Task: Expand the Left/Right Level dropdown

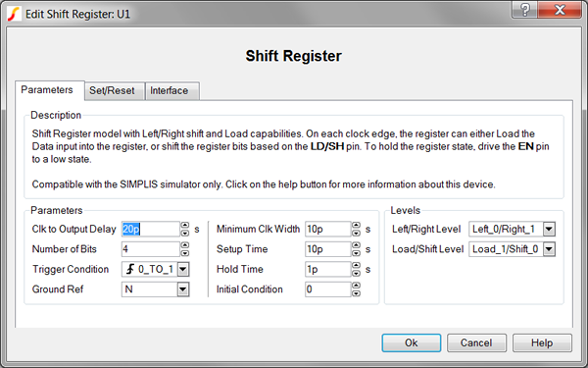Action: click(549, 229)
